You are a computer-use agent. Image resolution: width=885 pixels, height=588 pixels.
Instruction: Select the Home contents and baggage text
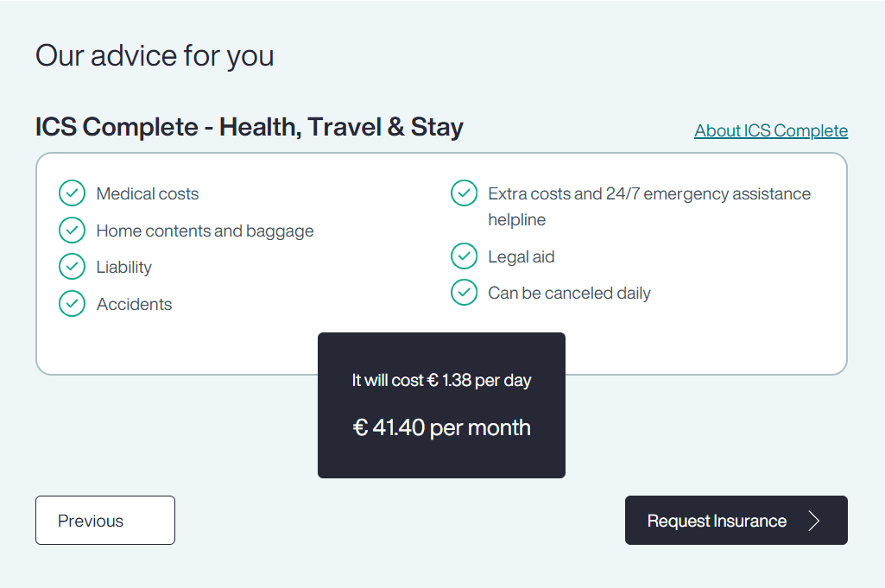click(205, 231)
